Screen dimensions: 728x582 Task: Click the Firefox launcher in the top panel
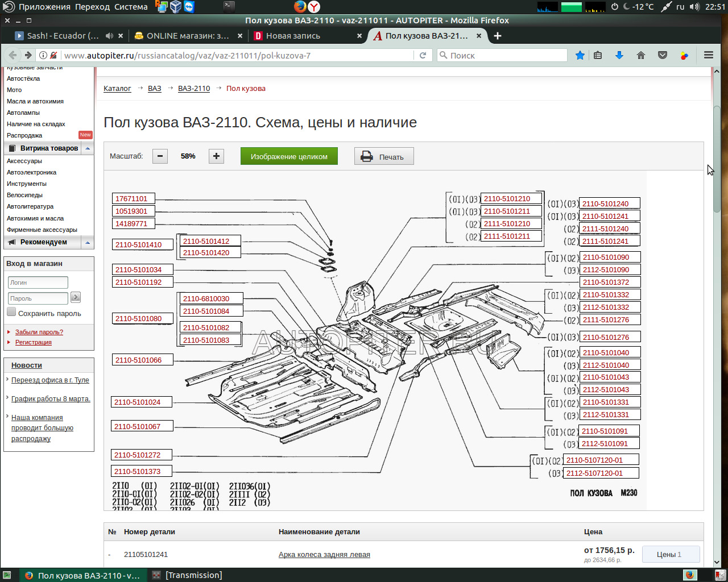coord(300,7)
